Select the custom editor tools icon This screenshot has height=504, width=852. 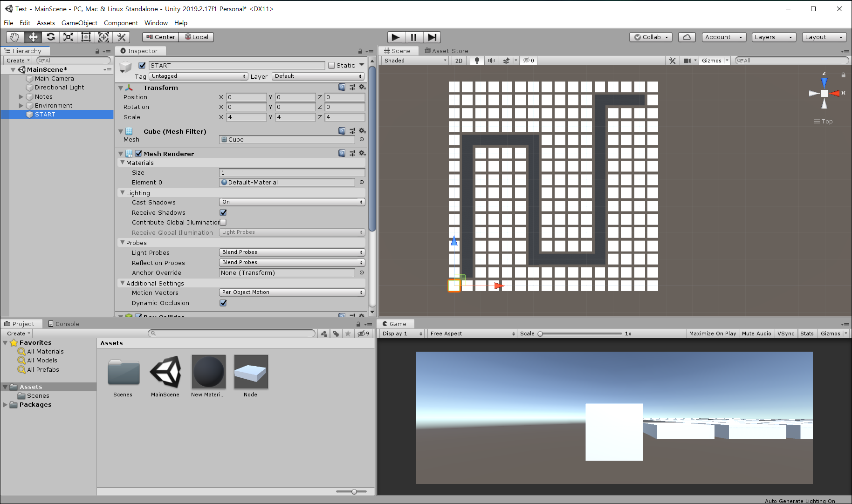(122, 37)
